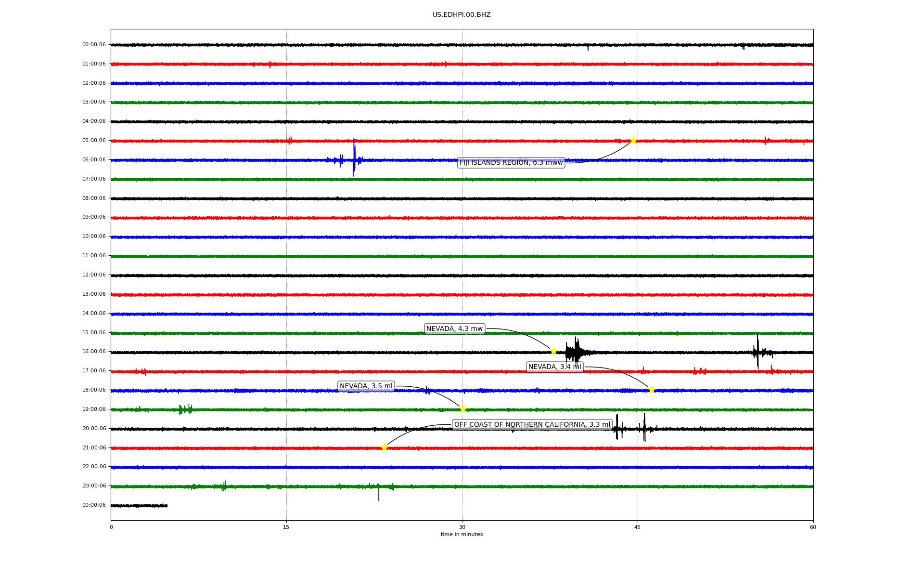Click the short final 00:00:06 black trace
Screen dimensions: 924x578
tap(139, 506)
